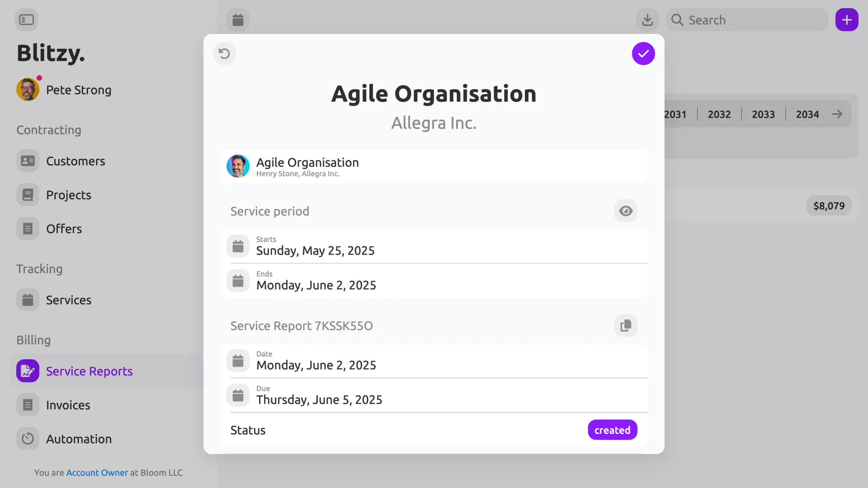Screen dimensions: 868x488
Task: Advance years with right arrow
Action: pyautogui.click(x=837, y=114)
